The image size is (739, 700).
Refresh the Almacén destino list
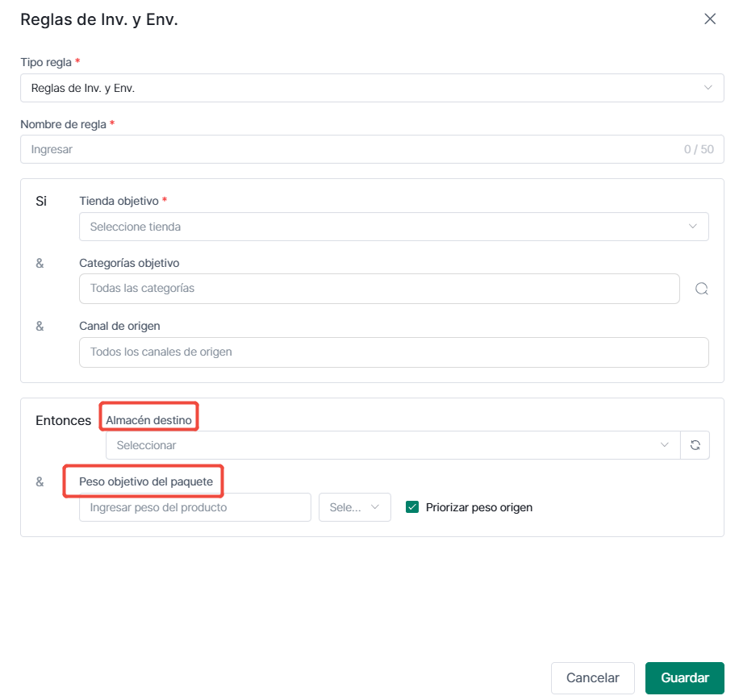pos(695,445)
